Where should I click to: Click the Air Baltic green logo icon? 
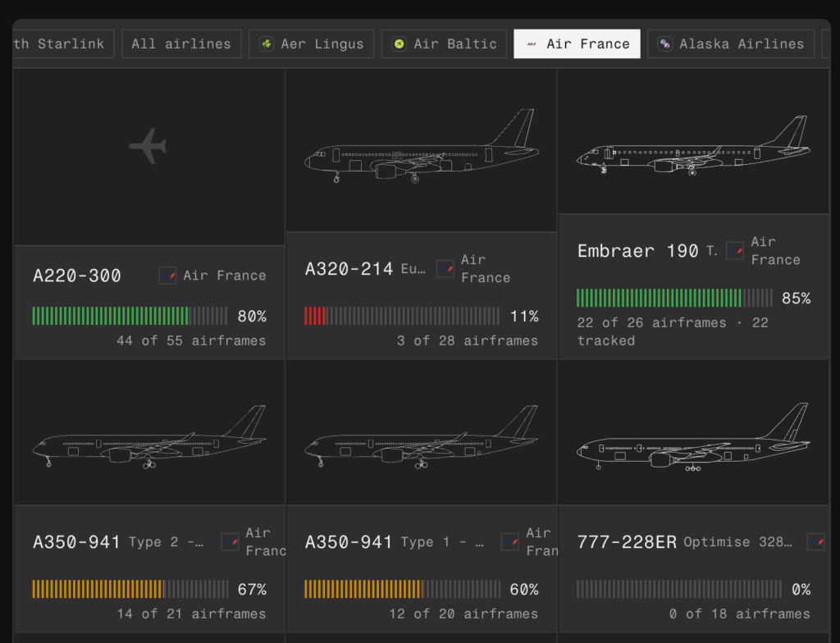coord(399,44)
